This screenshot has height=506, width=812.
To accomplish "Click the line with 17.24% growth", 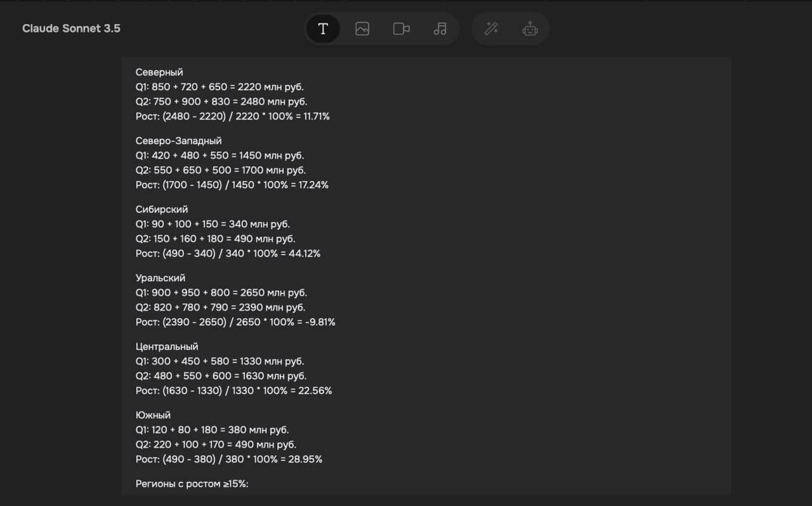I will 232,185.
